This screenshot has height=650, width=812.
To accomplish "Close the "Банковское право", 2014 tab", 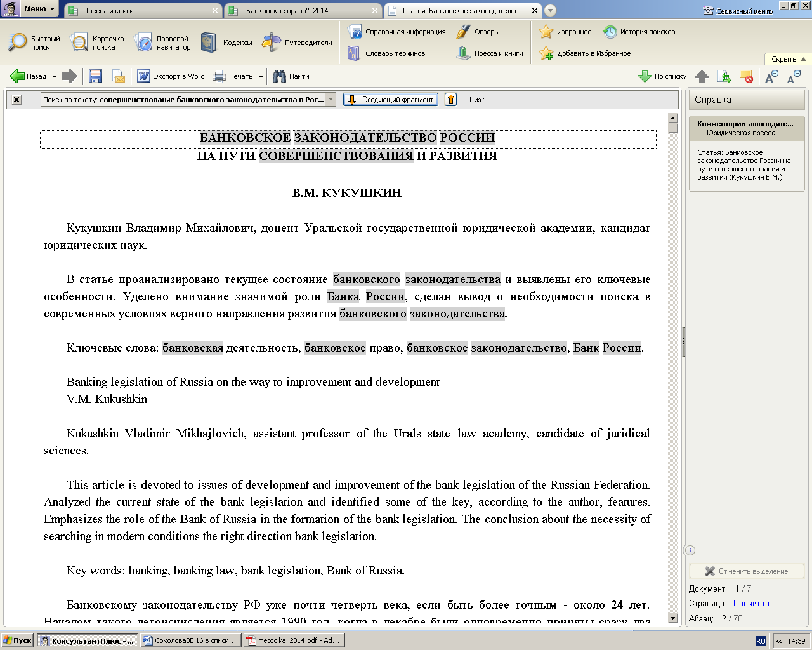I will pyautogui.click(x=376, y=11).
